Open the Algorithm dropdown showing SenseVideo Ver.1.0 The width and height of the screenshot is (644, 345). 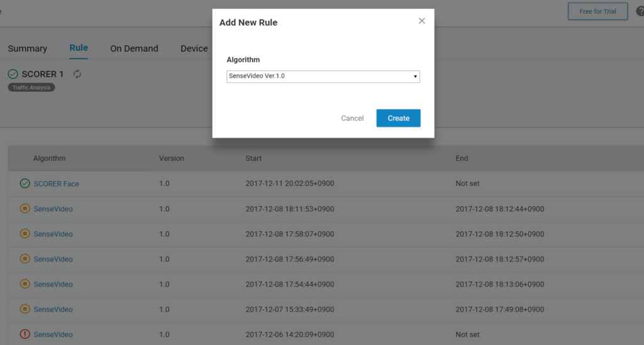click(323, 76)
